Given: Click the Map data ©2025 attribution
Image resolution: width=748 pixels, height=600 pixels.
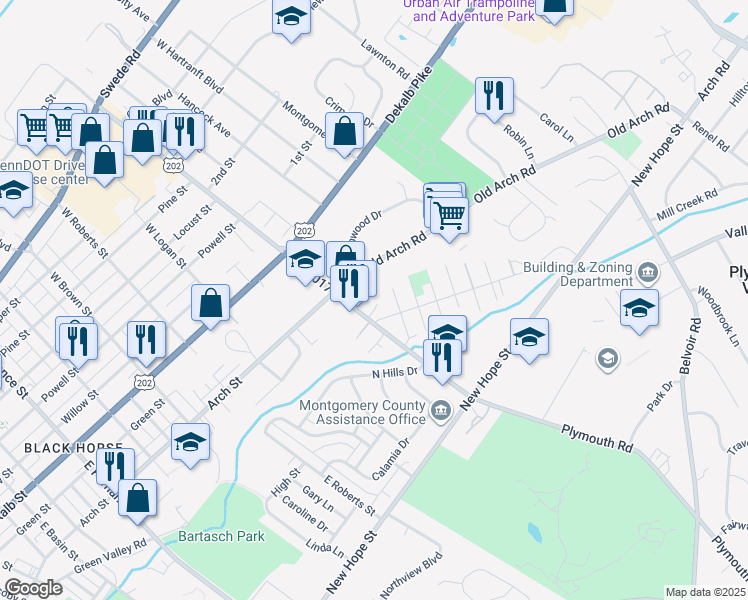Looking at the screenshot, I should pos(706,592).
